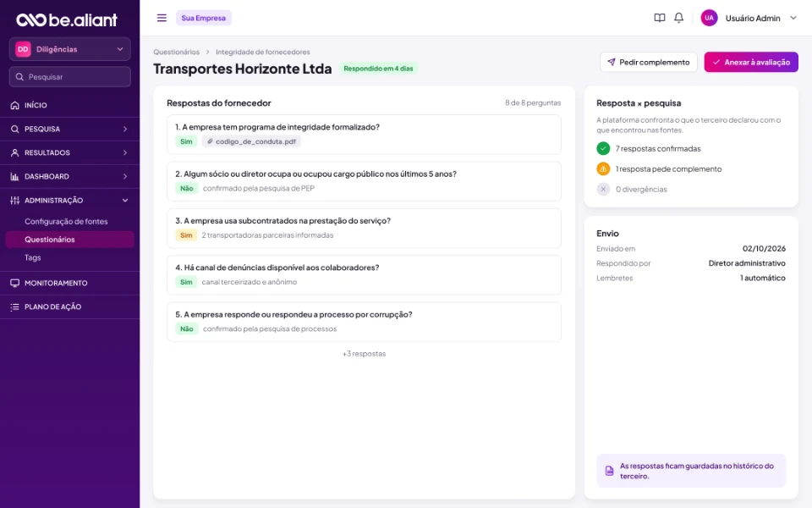Select Questionários in sidebar
This screenshot has height=508, width=812.
[x=69, y=240]
